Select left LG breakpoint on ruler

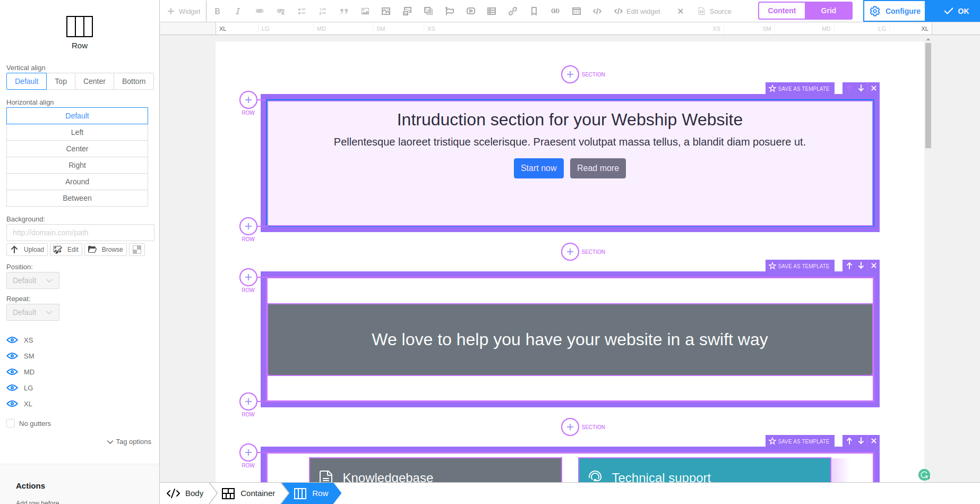(265, 29)
